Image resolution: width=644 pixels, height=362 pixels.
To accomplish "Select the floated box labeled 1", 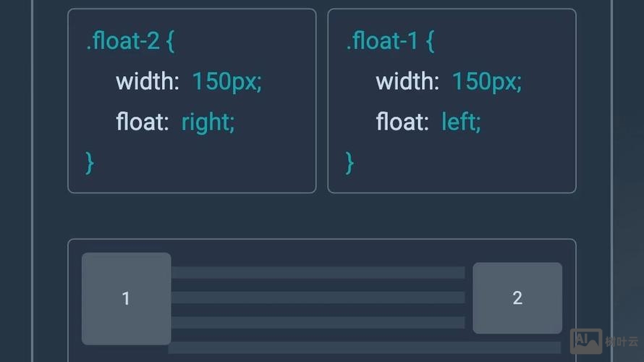I will click(126, 298).
